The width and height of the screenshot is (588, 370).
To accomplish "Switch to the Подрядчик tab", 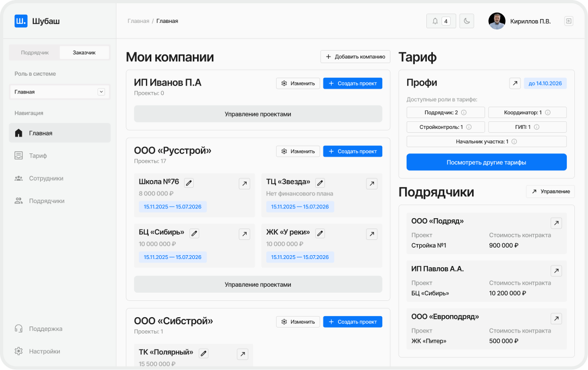I will [35, 52].
